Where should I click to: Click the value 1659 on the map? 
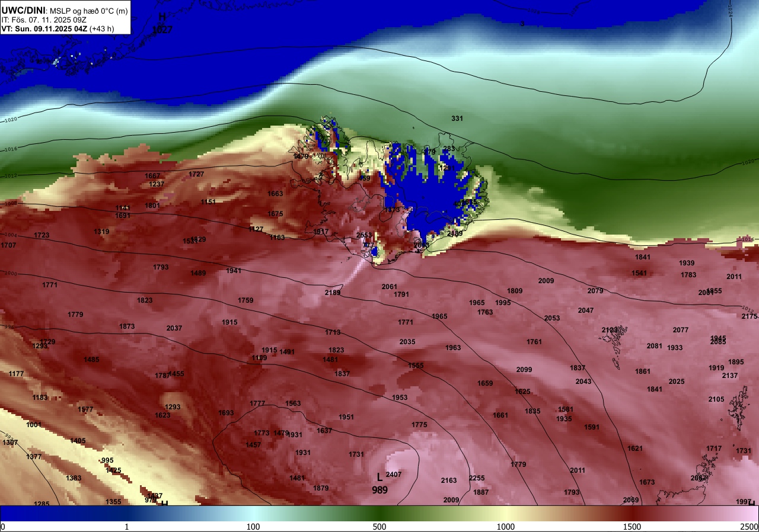click(485, 383)
